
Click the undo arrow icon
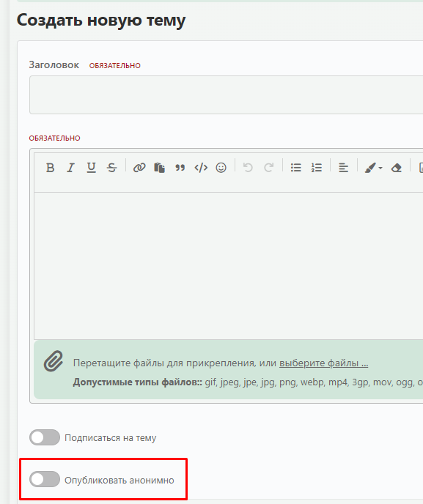[248, 168]
